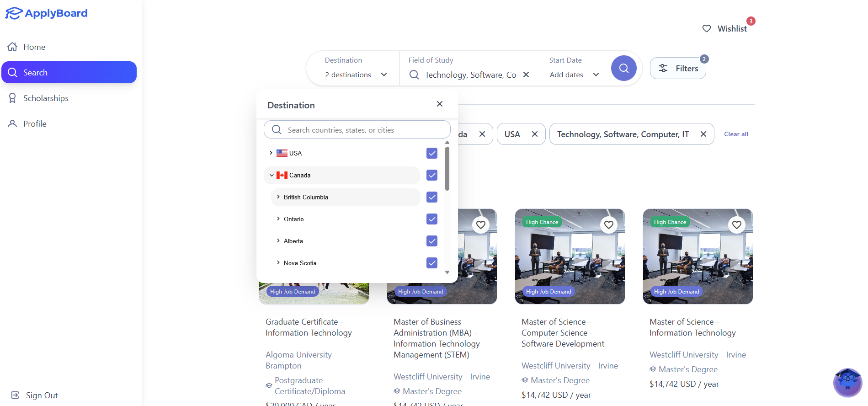The width and height of the screenshot is (868, 406).
Task: Expand Alberta province
Action: [278, 240]
